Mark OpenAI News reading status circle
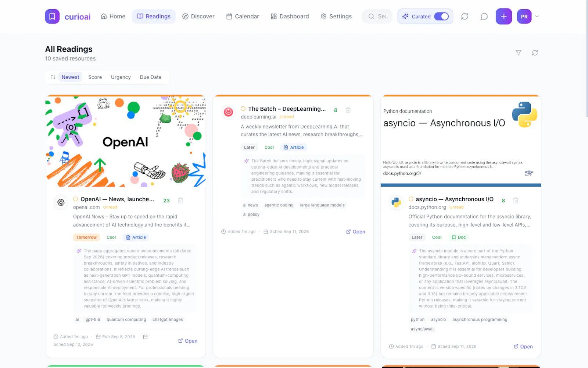Screen dimensions: 588x368 tap(75, 199)
